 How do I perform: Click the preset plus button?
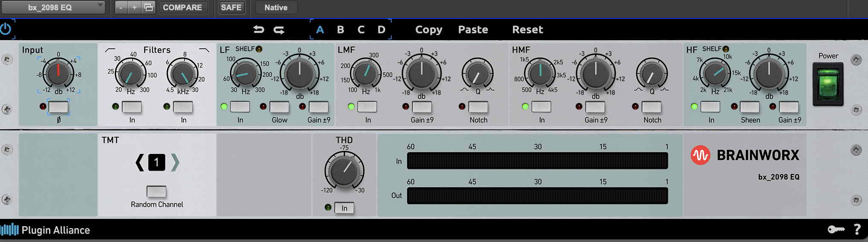click(x=134, y=7)
